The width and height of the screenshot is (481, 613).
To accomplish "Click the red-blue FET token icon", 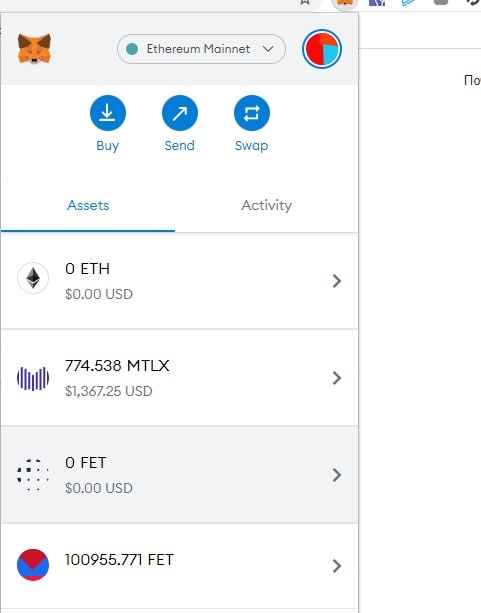I will click(33, 565).
